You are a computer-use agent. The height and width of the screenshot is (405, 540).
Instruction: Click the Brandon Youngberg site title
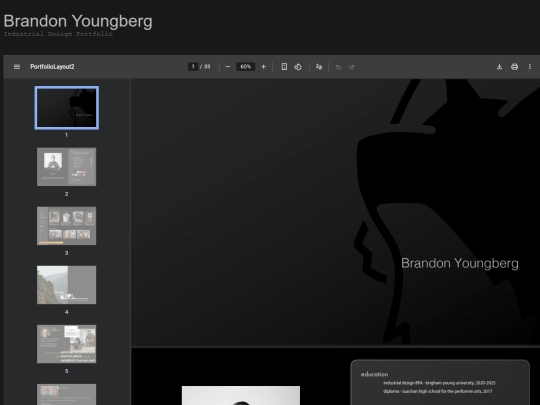click(x=78, y=21)
